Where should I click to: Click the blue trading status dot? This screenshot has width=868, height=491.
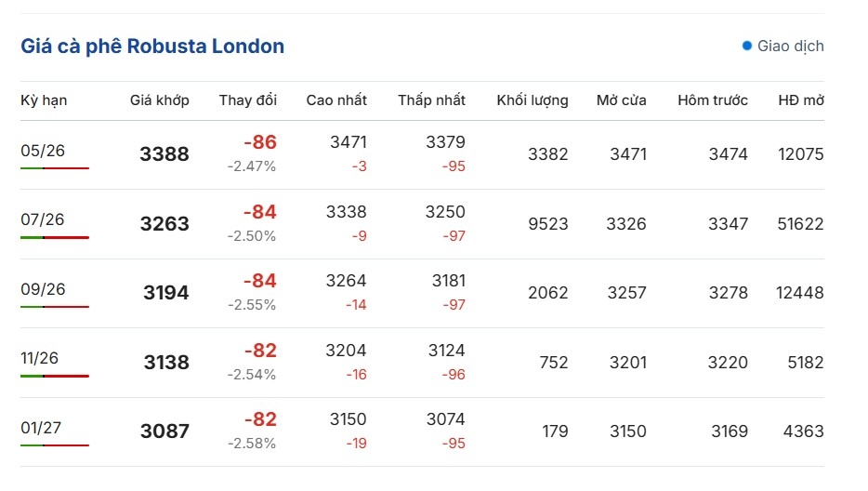747,46
